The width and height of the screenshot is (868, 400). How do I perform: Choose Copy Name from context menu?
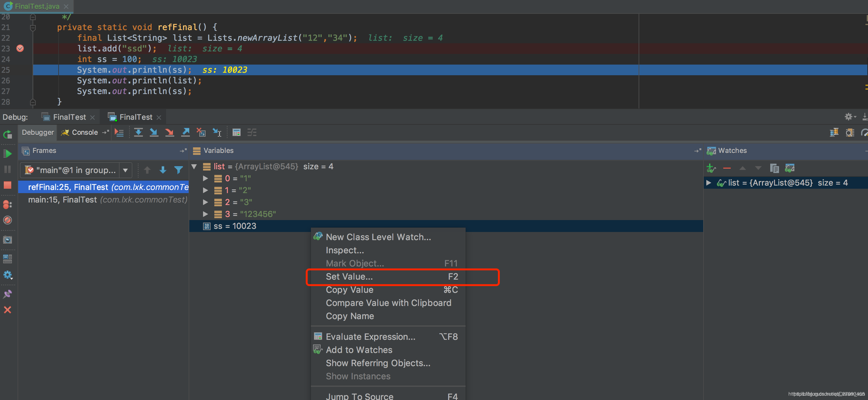[x=388, y=316]
